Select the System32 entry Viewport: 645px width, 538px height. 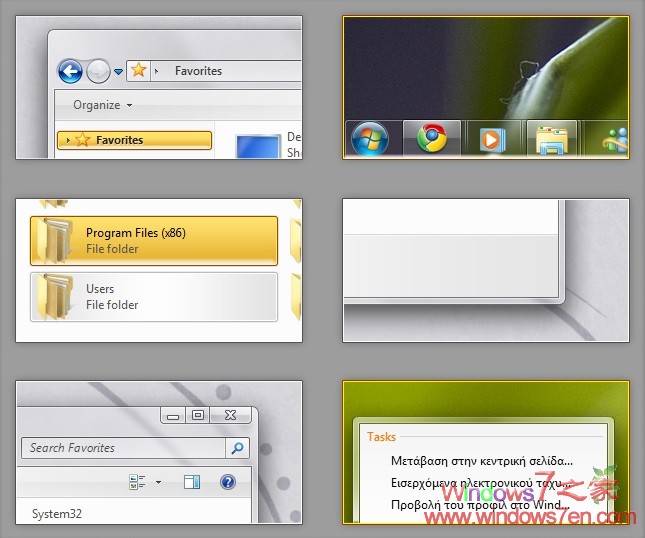pos(57,514)
